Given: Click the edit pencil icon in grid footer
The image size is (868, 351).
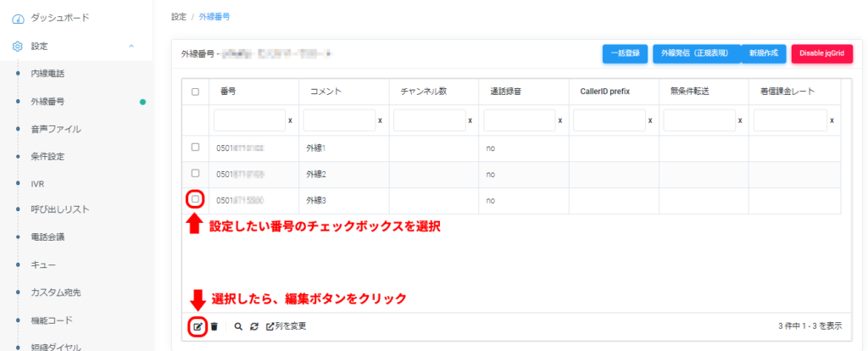Looking at the screenshot, I should pos(198,326).
